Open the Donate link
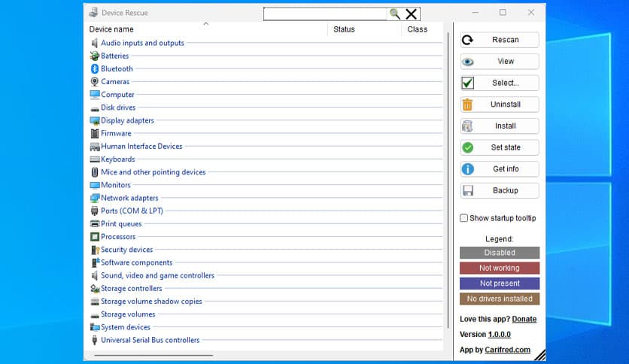This screenshot has width=629, height=364. pos(524,319)
